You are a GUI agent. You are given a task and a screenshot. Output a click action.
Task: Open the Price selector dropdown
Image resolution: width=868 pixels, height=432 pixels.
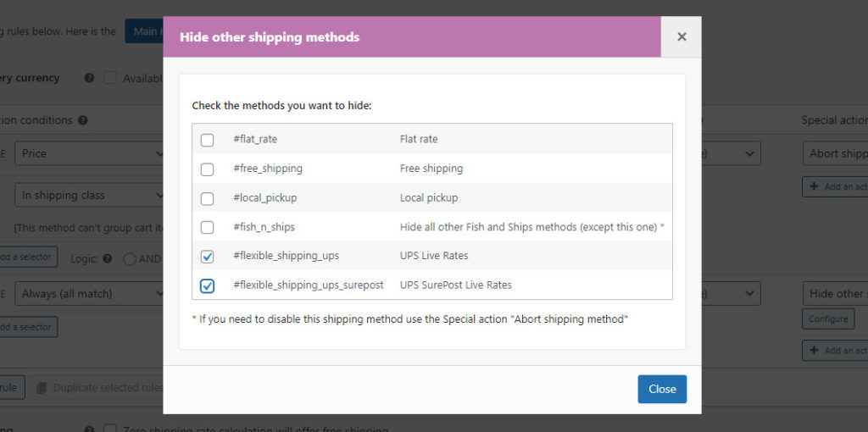(89, 153)
